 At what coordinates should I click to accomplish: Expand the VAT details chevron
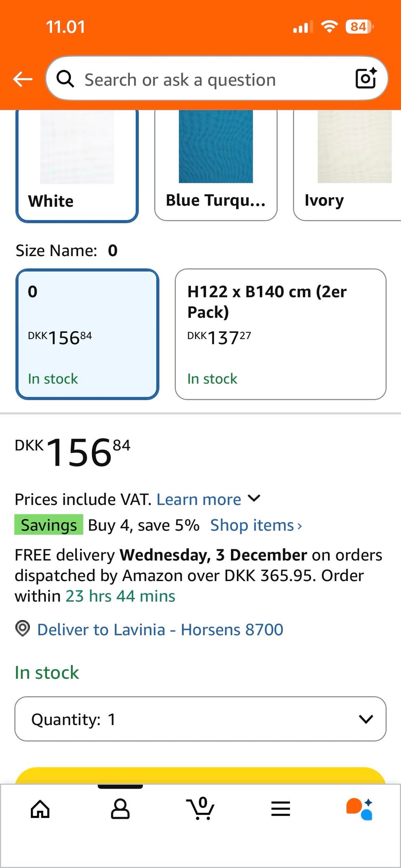254,498
